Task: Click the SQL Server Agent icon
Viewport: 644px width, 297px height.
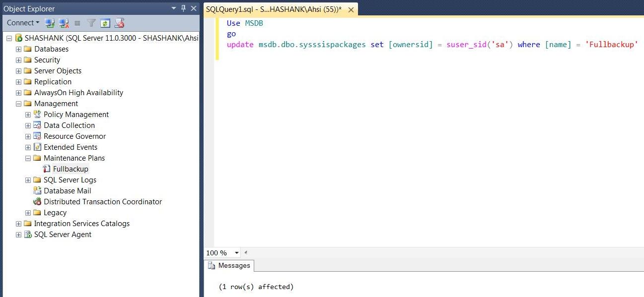Action: click(28, 235)
